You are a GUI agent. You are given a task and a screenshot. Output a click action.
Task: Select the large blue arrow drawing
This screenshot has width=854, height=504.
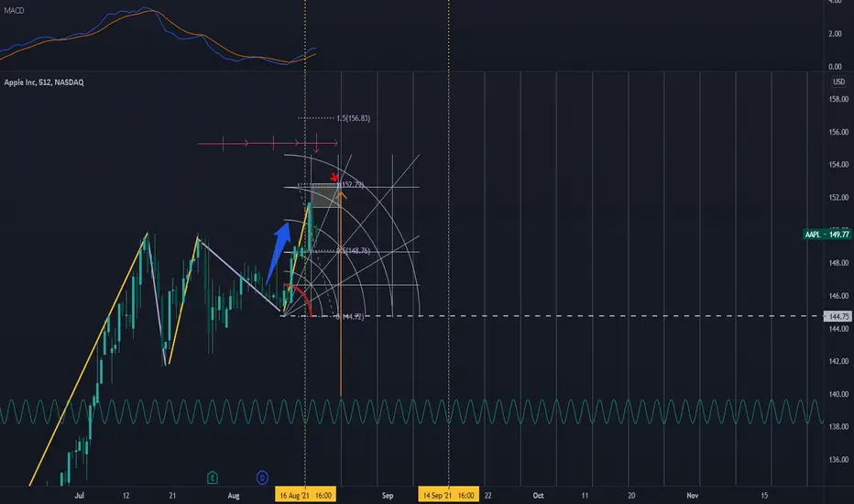pos(279,252)
